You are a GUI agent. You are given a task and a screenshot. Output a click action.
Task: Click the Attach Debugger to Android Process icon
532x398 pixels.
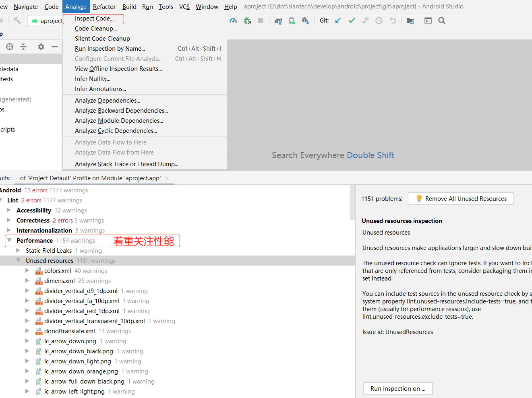pyautogui.click(x=247, y=21)
